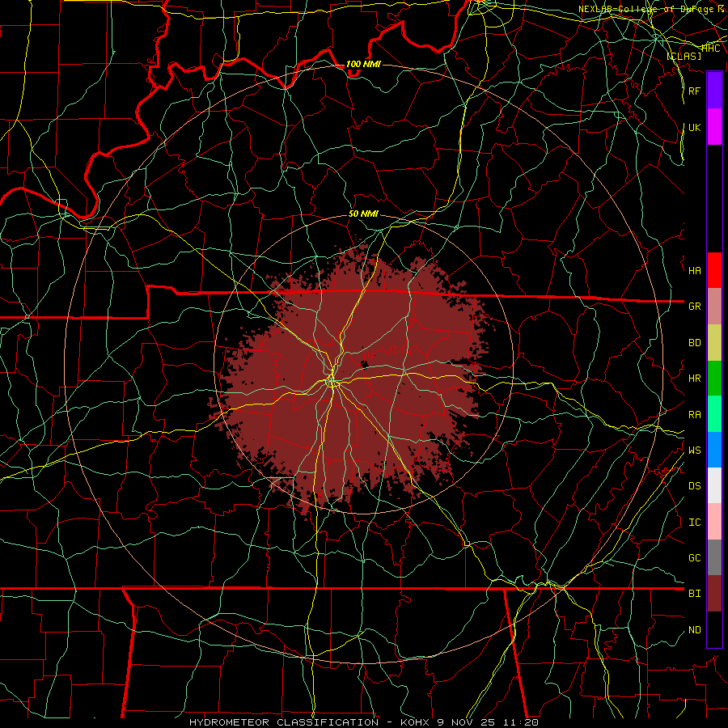Click the IC legend label

[694, 523]
